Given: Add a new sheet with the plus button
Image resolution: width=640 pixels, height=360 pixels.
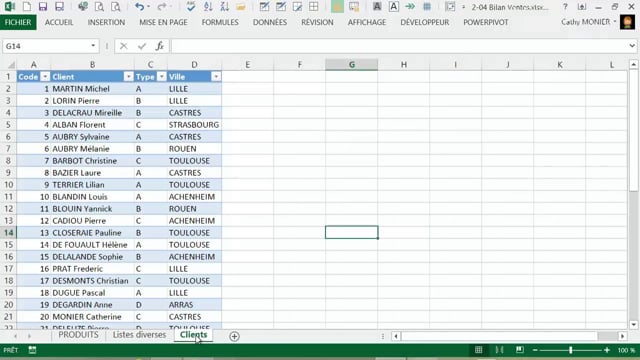Looking at the screenshot, I should pyautogui.click(x=234, y=336).
